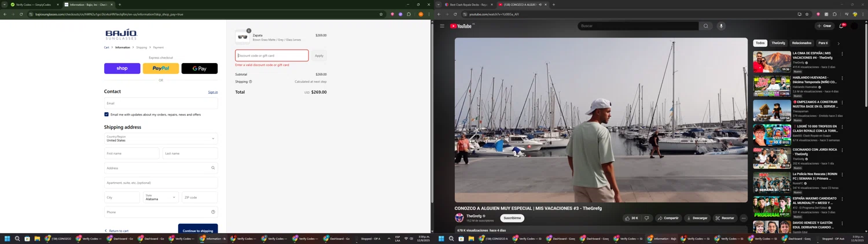Like the video with thumbs up
This screenshot has height=244, width=868.
coord(631,218)
